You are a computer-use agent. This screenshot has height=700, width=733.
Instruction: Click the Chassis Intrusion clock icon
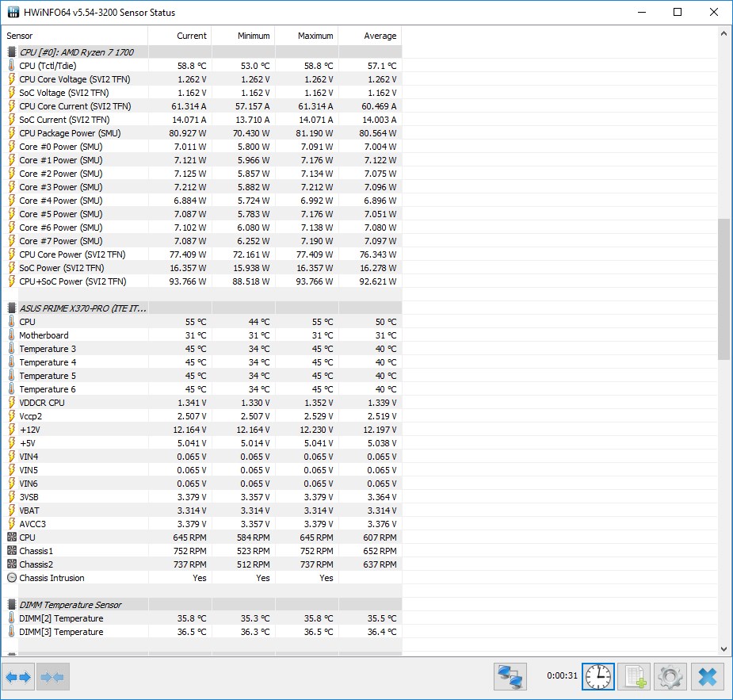tap(12, 578)
